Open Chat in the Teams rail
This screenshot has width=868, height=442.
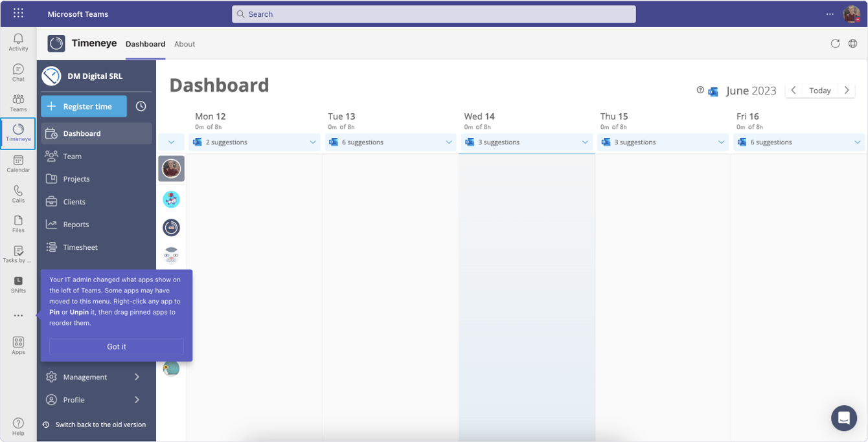18,73
